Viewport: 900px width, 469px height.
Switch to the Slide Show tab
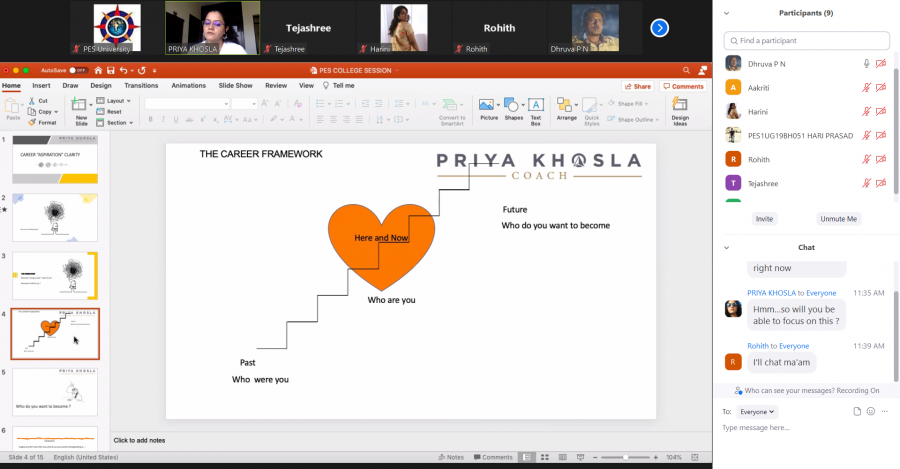pos(235,86)
